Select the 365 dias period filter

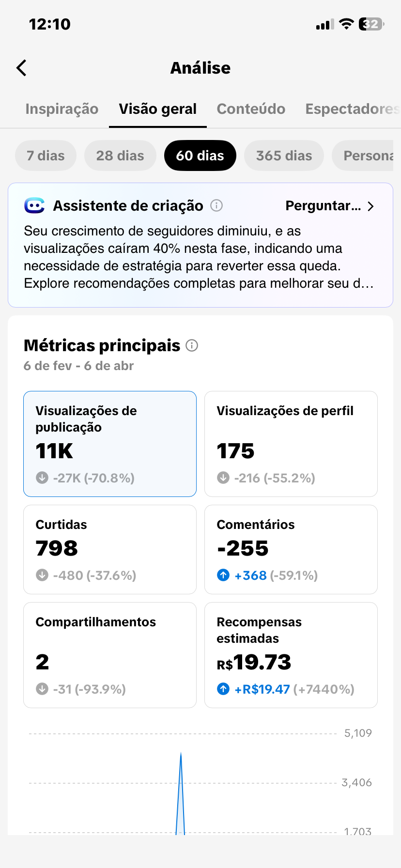(x=284, y=155)
